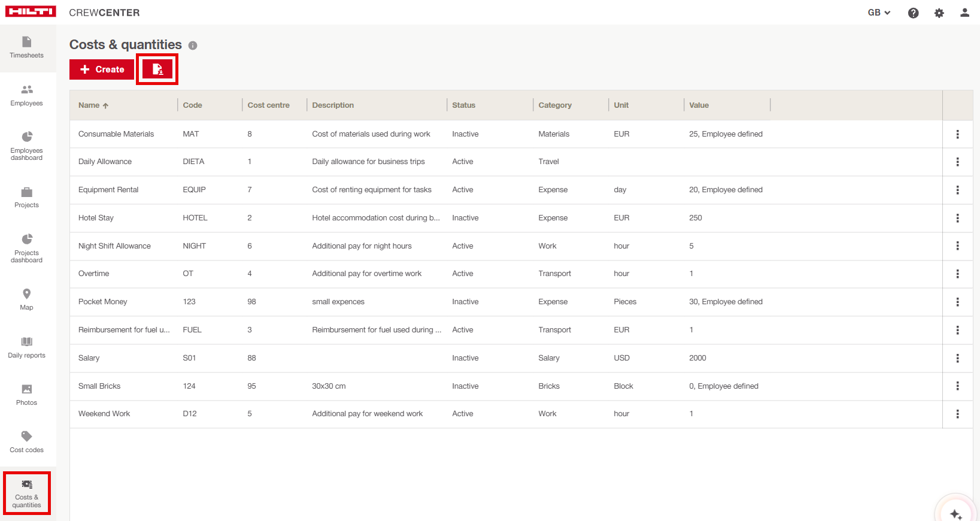
Task: Select the Consumable Materials name cell
Action: click(x=116, y=134)
